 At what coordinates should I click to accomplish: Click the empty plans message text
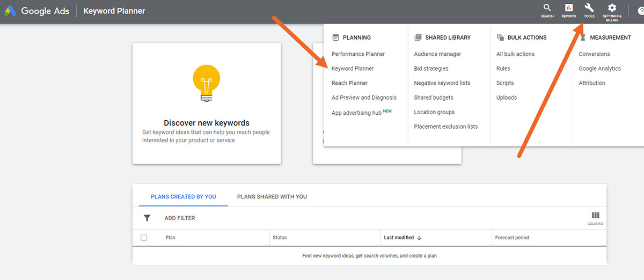pyautogui.click(x=369, y=256)
